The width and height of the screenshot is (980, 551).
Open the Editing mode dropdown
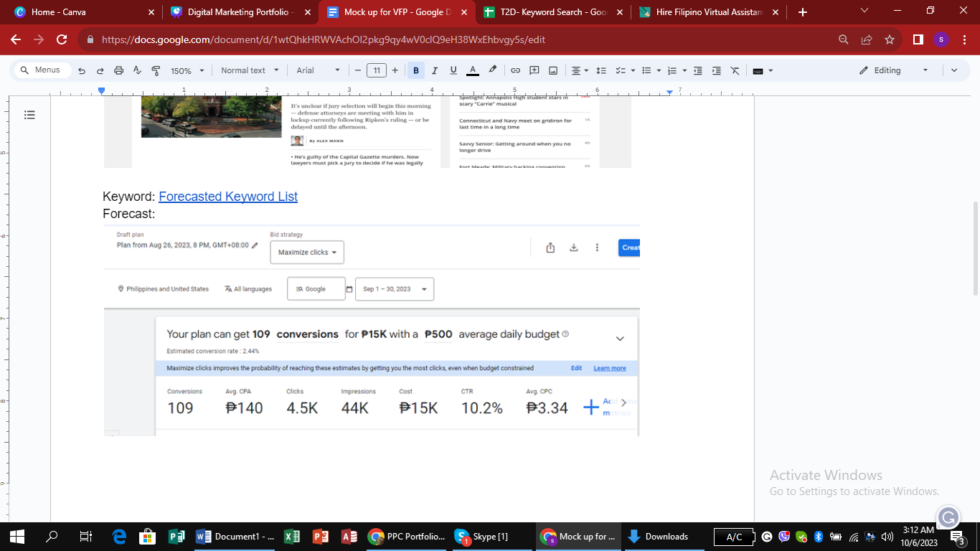(893, 70)
